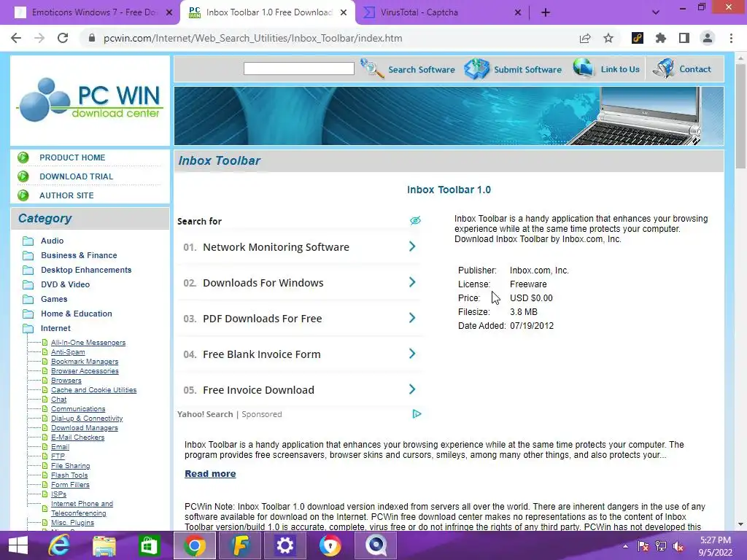Open the Internet category folder
The width and height of the screenshot is (747, 560).
click(28, 328)
